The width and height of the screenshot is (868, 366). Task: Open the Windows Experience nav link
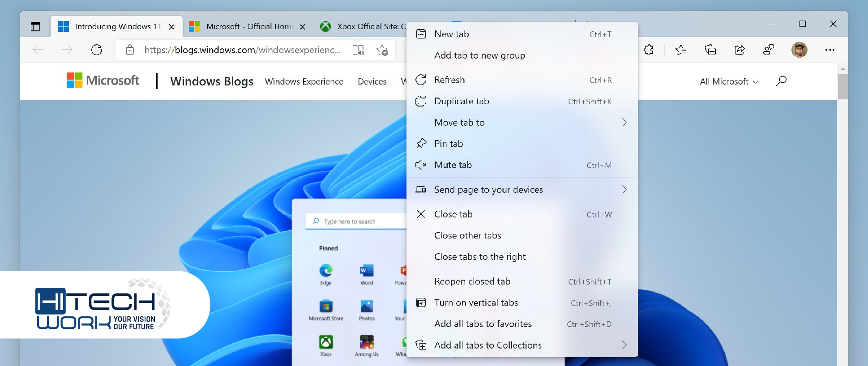[x=304, y=81]
